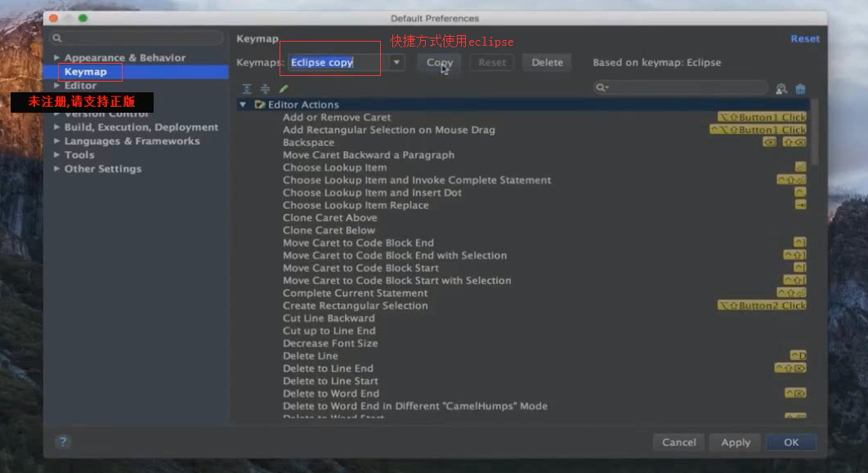868x473 pixels.
Task: Select Decrease Font Size action
Action: pos(330,344)
